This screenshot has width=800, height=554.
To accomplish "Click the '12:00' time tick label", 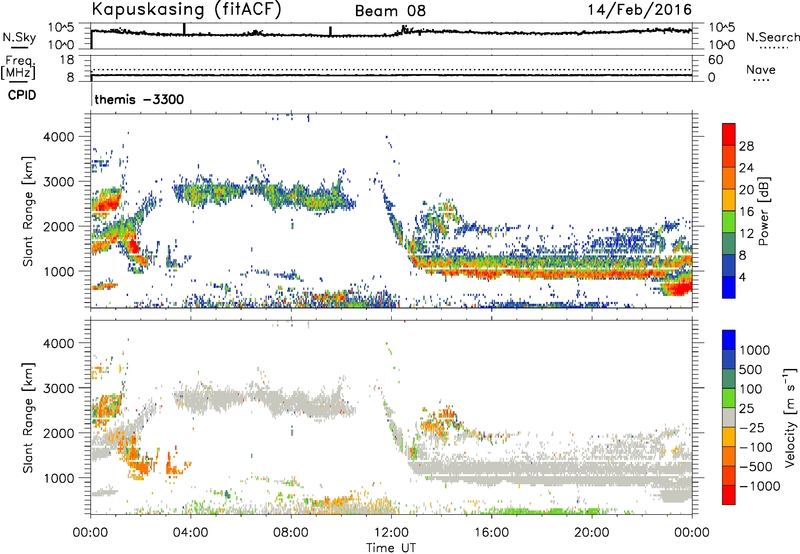I will click(x=391, y=533).
